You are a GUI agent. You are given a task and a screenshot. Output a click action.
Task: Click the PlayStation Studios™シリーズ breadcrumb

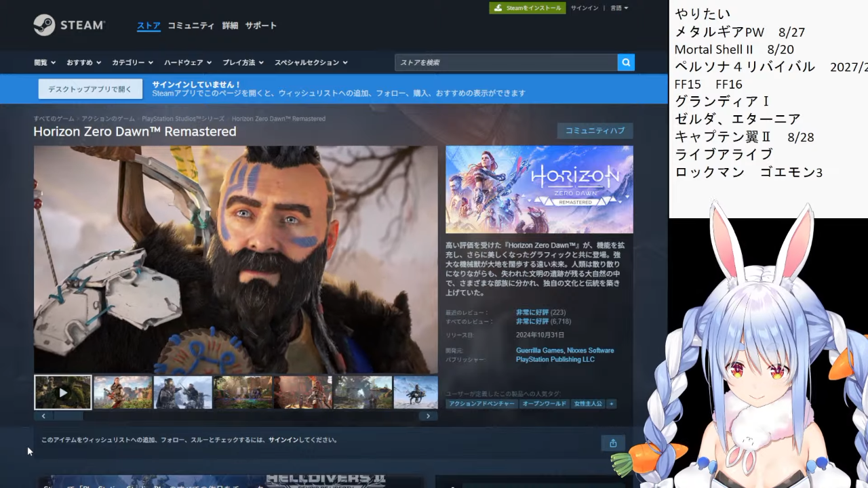(x=183, y=119)
